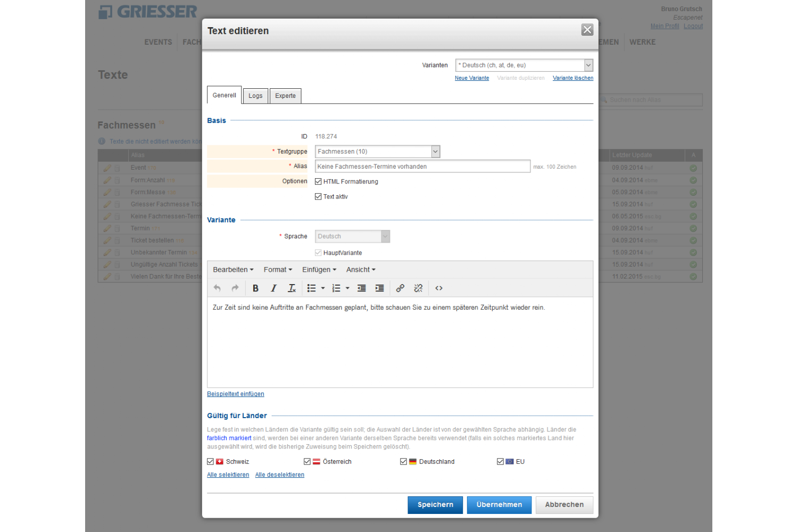798x532 pixels.
Task: Toggle the Text aktiv checkbox
Action: 318,197
